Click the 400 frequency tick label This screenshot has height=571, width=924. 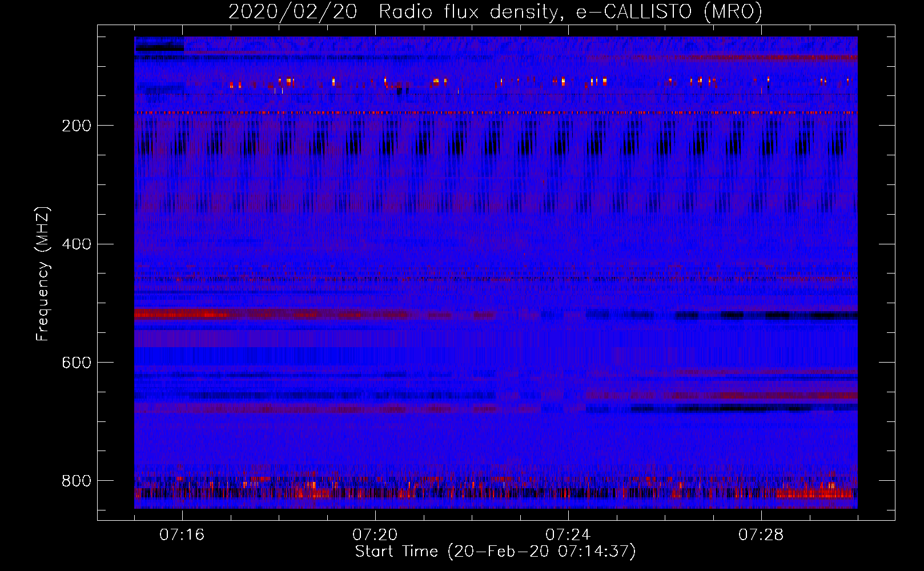76,244
